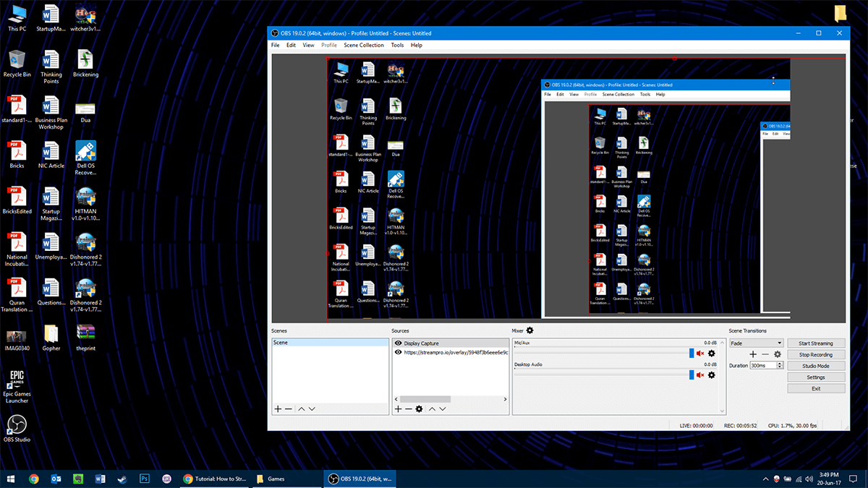Image resolution: width=868 pixels, height=488 pixels.
Task: Open the Scene Collection menu
Action: [364, 45]
